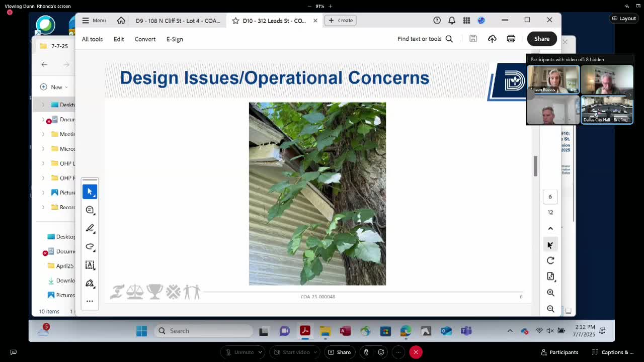Screen dimensions: 644x362
Task: Upload the file to cloud
Action: (x=492, y=39)
